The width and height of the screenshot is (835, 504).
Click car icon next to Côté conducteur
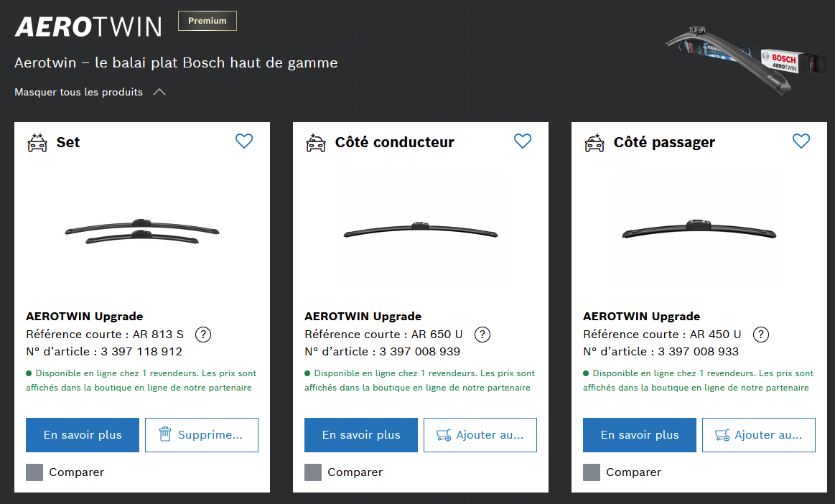[315, 142]
